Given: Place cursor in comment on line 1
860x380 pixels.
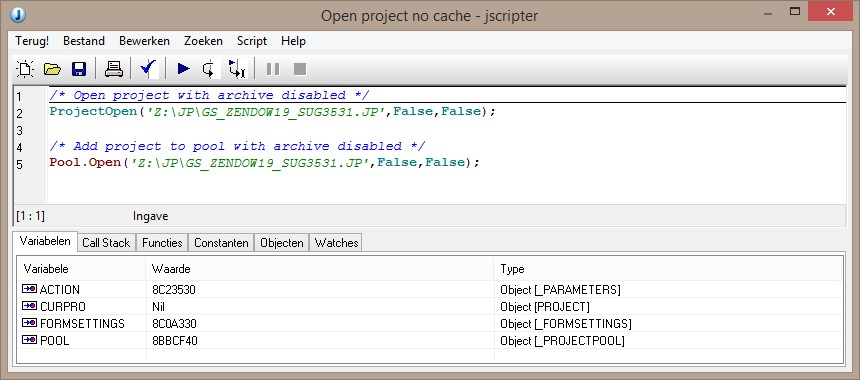Looking at the screenshot, I should tap(210, 95).
